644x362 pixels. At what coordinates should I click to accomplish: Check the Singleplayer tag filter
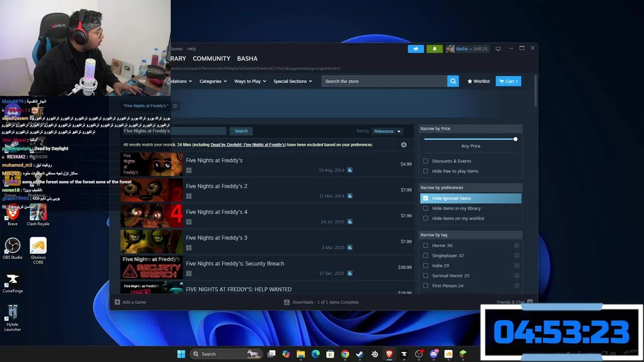point(426,255)
